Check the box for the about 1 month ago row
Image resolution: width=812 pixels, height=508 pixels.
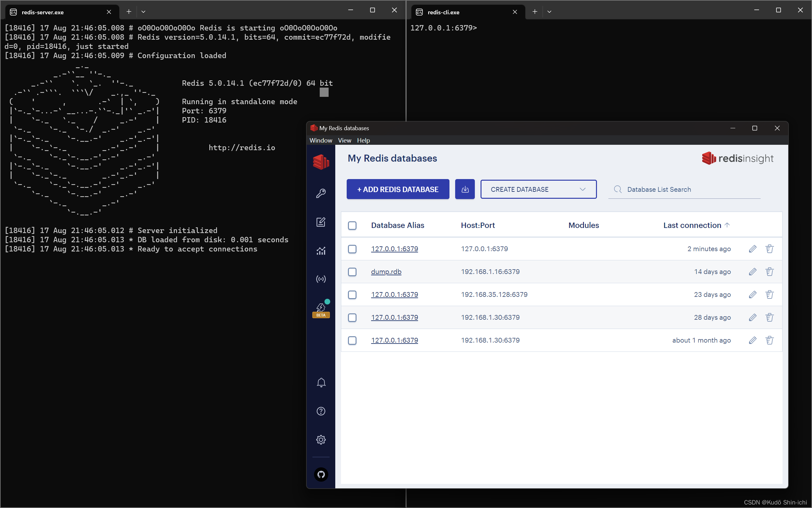(352, 340)
